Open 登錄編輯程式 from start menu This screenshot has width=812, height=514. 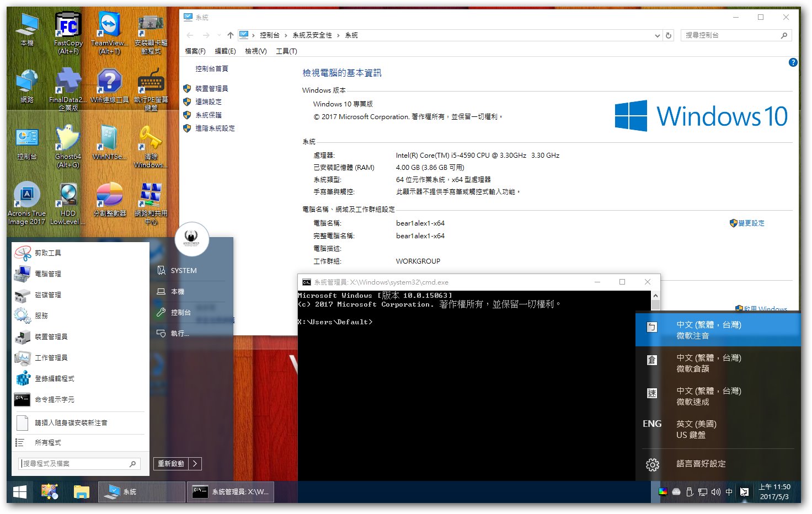[81, 379]
